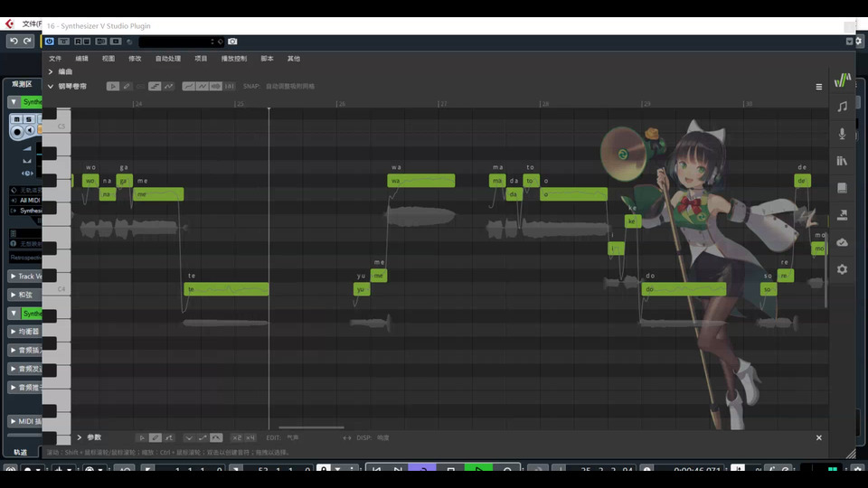This screenshot has width=868, height=488.
Task: Click the first curve mode toolbar icon
Action: [189, 87]
